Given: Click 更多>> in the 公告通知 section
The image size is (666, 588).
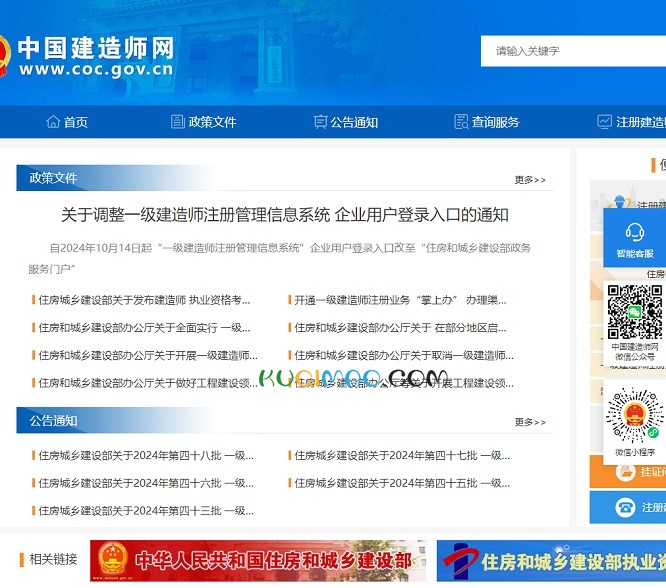Looking at the screenshot, I should 530,422.
